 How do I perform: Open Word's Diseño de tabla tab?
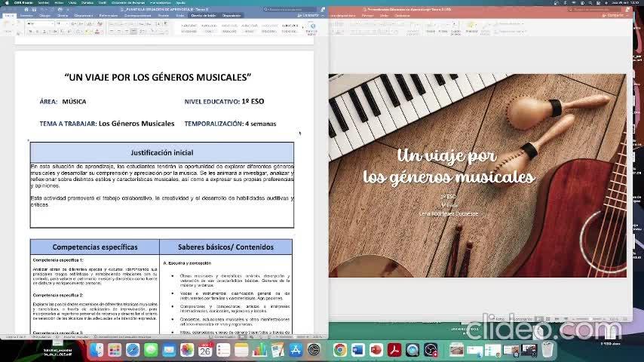204,16
